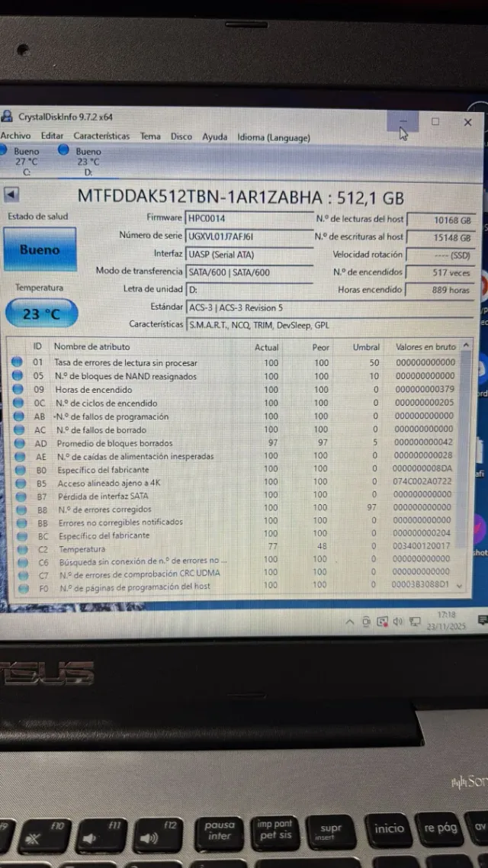
Task: Click status circle for Temperatura C2 row
Action: click(22, 549)
